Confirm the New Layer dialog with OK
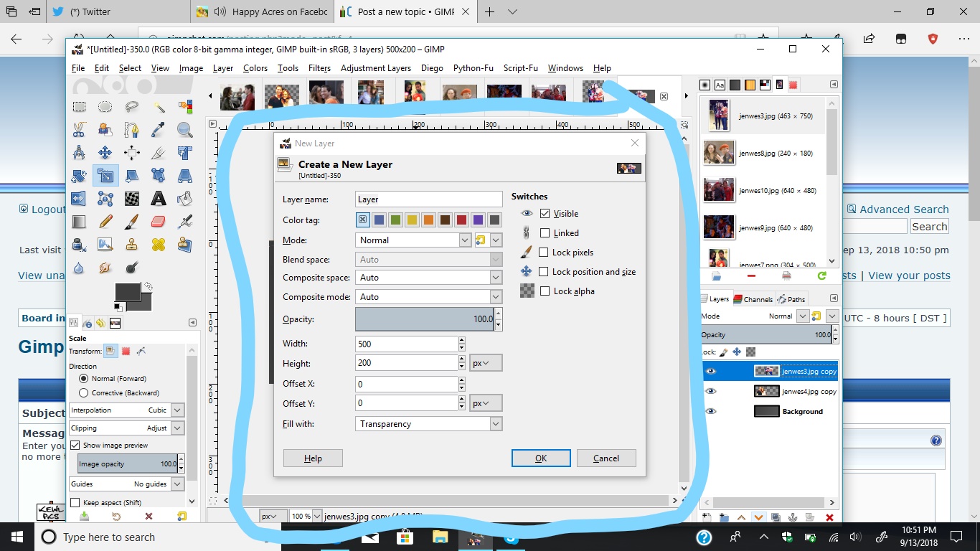The image size is (980, 551). pos(541,458)
